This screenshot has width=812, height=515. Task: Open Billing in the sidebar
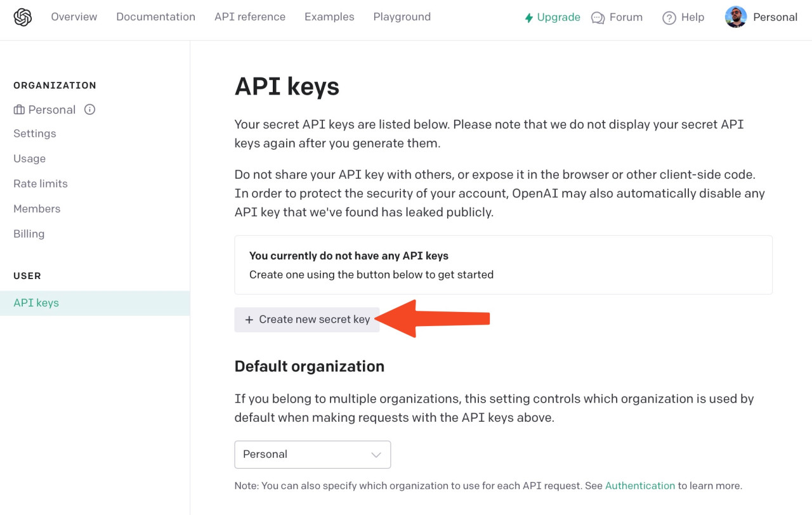point(29,234)
